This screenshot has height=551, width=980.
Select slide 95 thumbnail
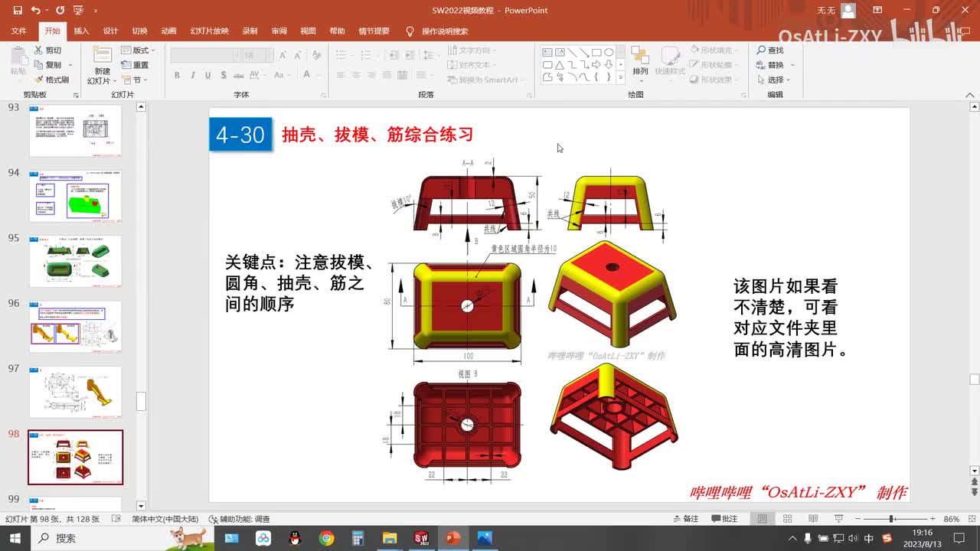[x=75, y=261]
